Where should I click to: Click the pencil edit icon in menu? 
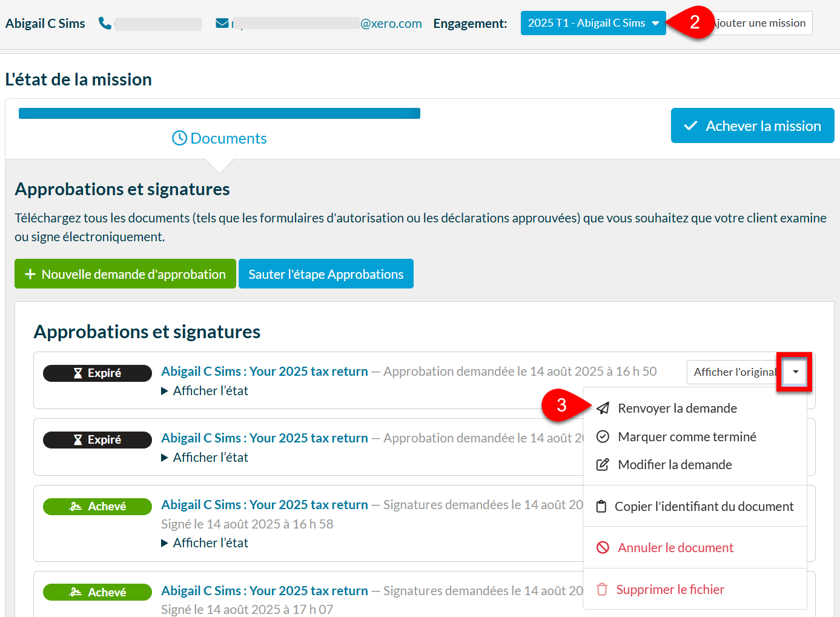tap(603, 464)
